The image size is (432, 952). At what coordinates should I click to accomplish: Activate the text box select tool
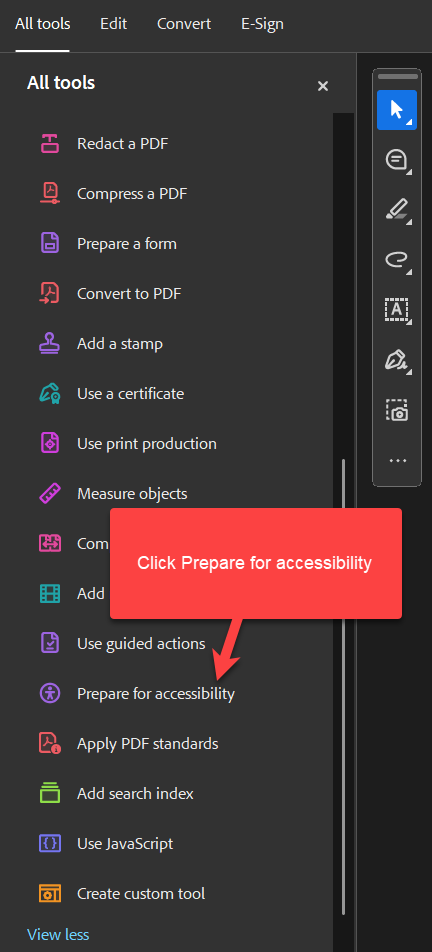point(397,310)
